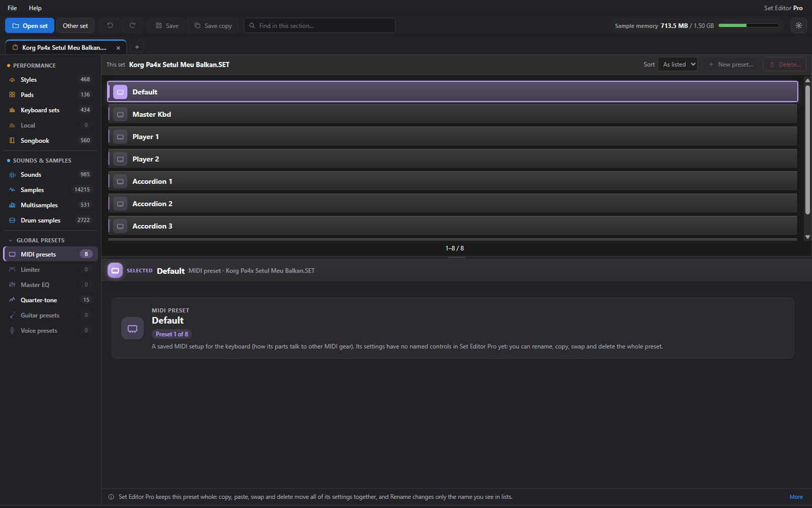Click the redo arrow icon
This screenshot has height=508, width=812.
tap(132, 25)
